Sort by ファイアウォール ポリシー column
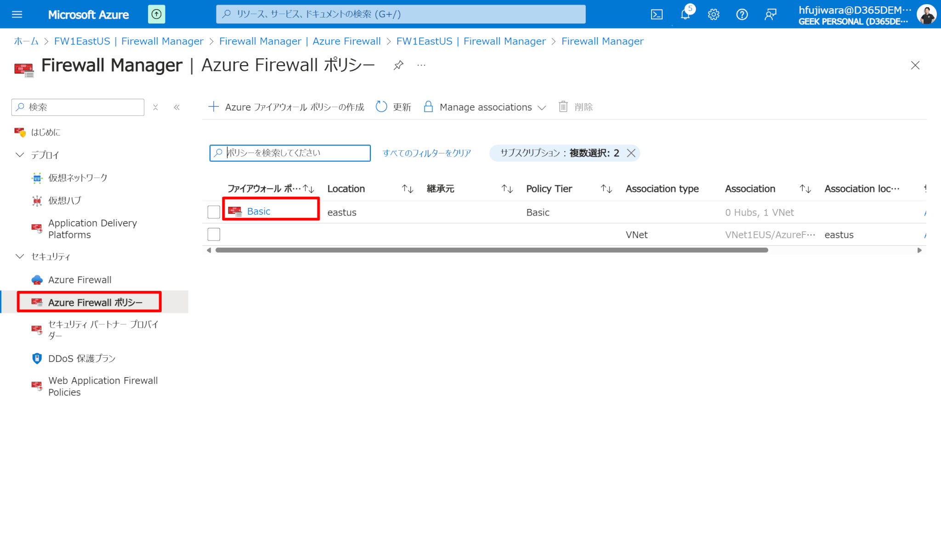The width and height of the screenshot is (941, 560). click(x=271, y=189)
